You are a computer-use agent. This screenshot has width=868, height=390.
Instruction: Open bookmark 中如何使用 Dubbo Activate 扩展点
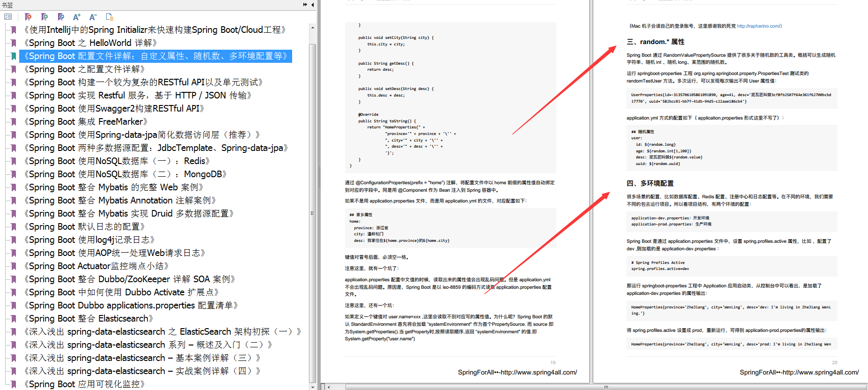[121, 292]
